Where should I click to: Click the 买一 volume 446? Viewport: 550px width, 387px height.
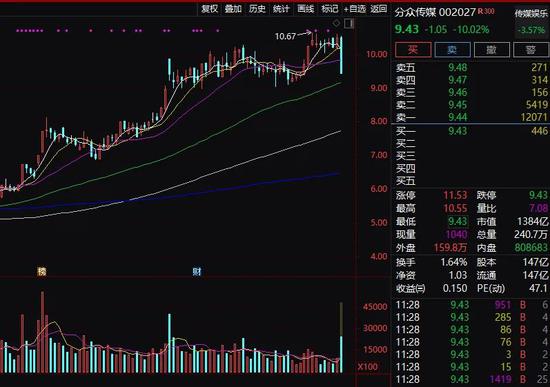tap(539, 131)
